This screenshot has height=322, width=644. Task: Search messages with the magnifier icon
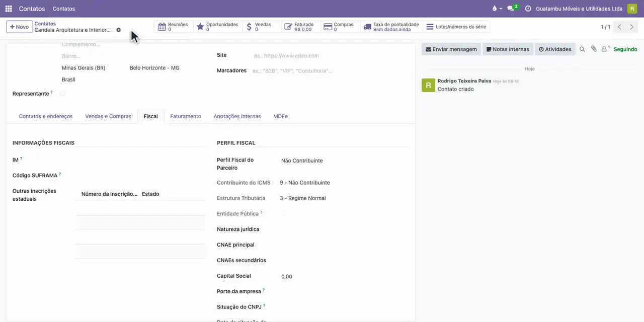582,49
